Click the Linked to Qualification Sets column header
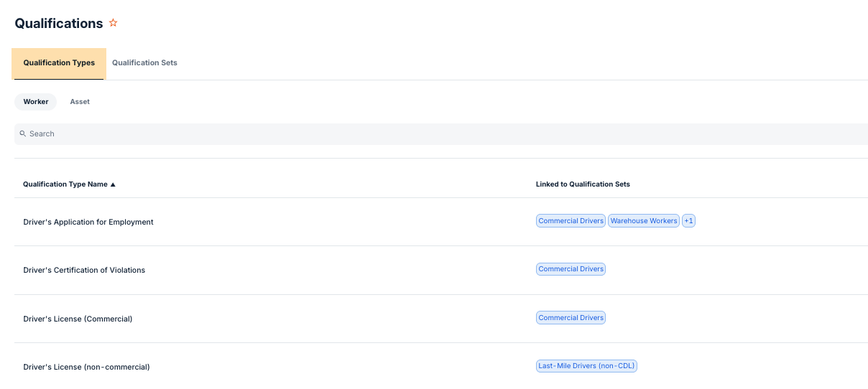Image resolution: width=868 pixels, height=389 pixels. coord(583,184)
